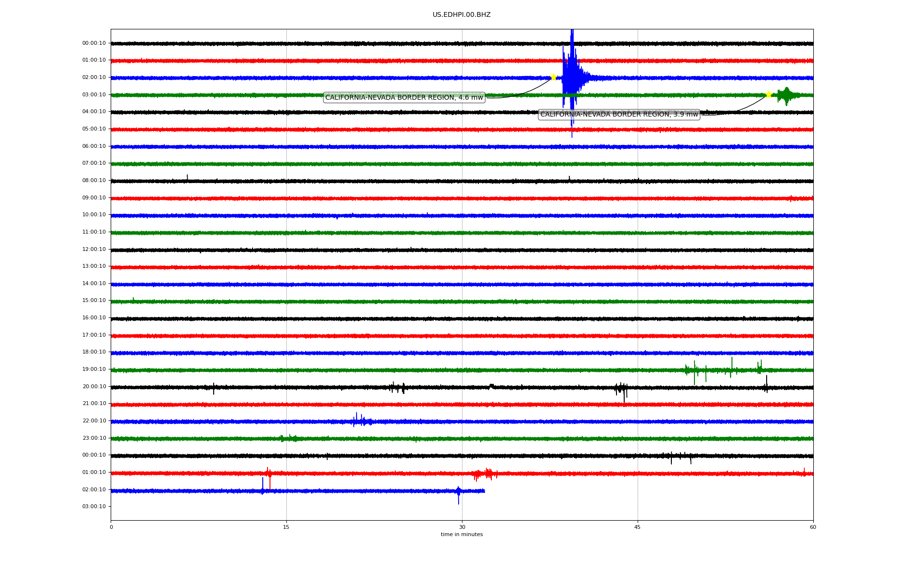The width and height of the screenshot is (924, 578).
Task: Click the 22:00:10 trace time label
Action: (94, 421)
